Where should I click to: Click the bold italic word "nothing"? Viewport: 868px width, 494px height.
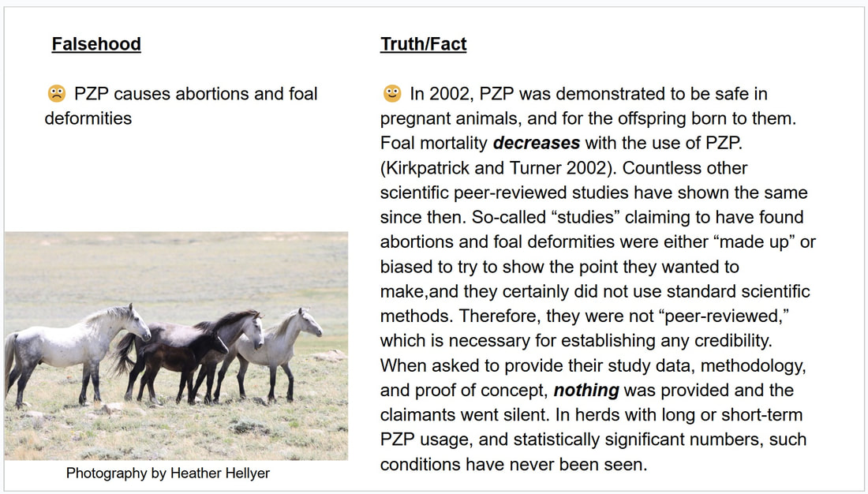(586, 390)
